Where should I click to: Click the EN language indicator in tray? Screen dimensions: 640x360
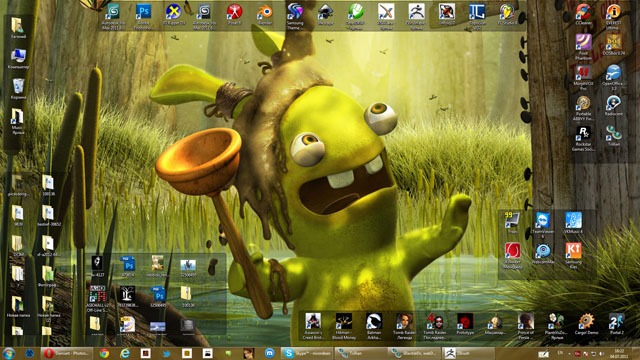pyautogui.click(x=560, y=353)
